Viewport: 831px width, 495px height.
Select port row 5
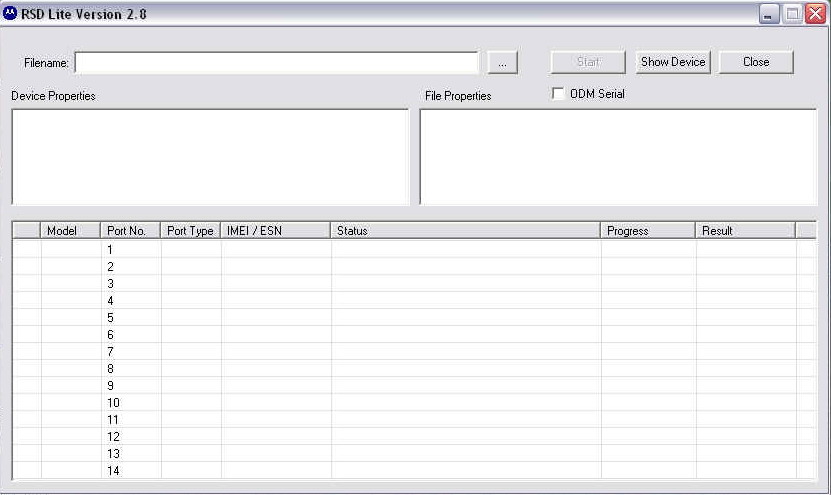coord(413,317)
